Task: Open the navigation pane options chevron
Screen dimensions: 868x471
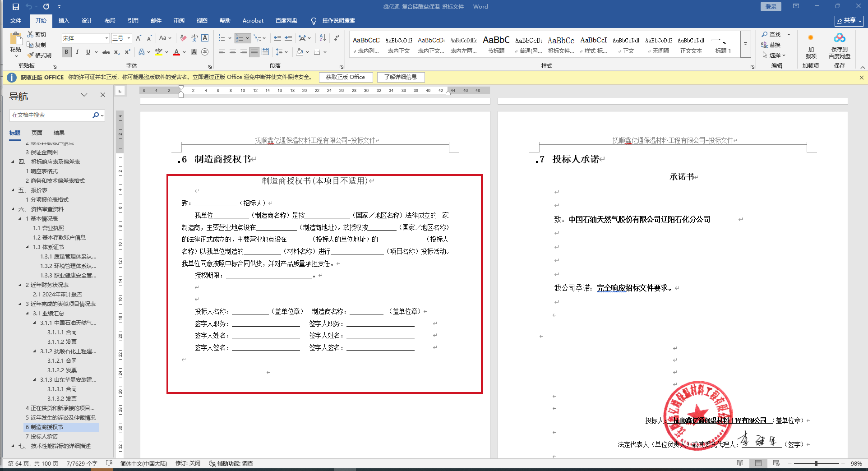Action: (84, 95)
